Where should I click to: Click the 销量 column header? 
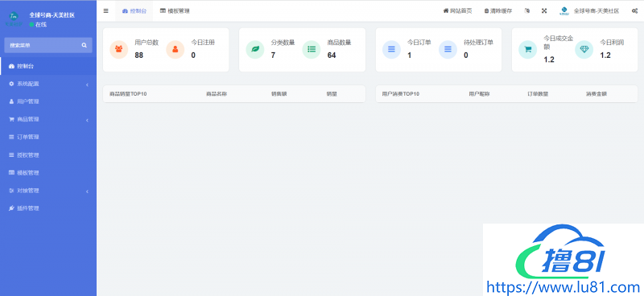pyautogui.click(x=332, y=94)
